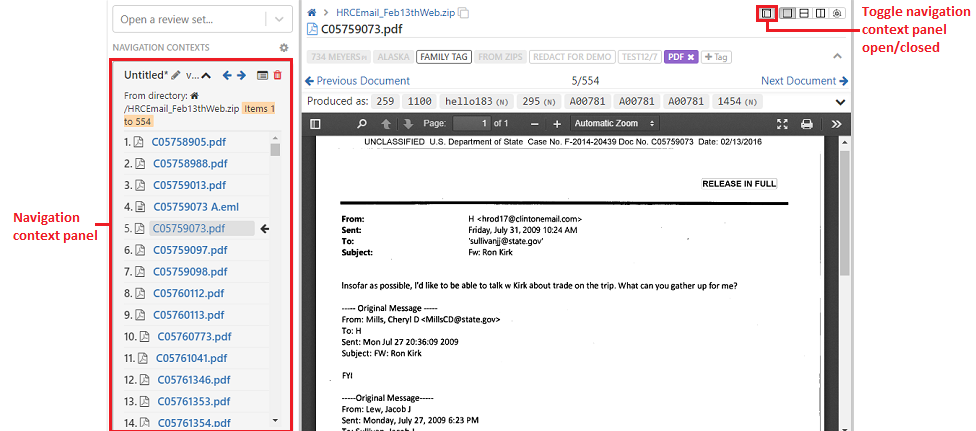This screenshot has width=976, height=431.
Task: Open C05759013.pdf in the list
Action: pyautogui.click(x=189, y=185)
